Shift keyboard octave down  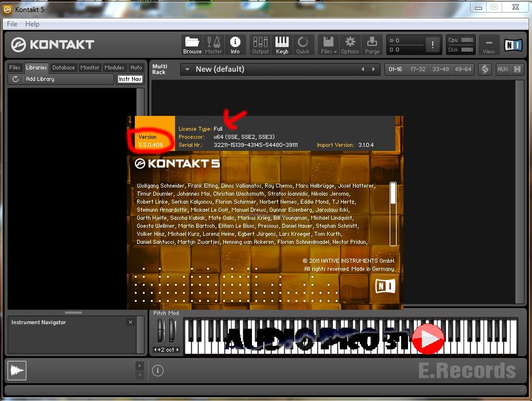(x=156, y=350)
